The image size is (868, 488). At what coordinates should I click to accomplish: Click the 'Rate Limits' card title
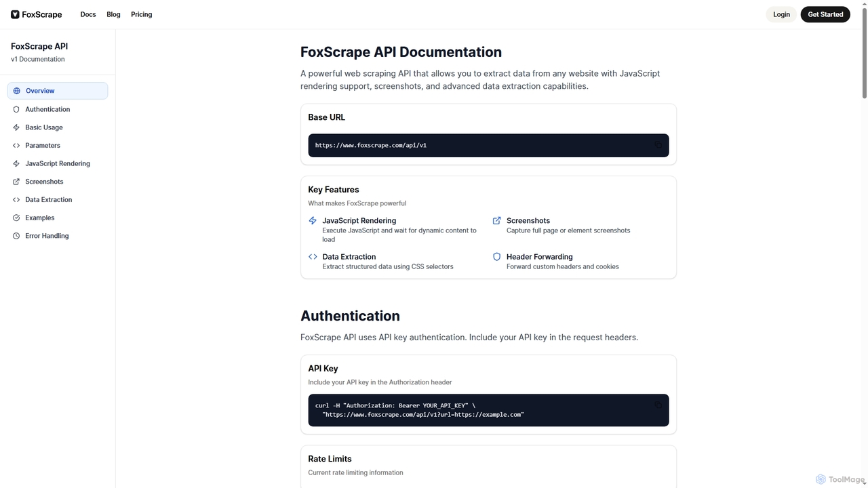click(330, 459)
